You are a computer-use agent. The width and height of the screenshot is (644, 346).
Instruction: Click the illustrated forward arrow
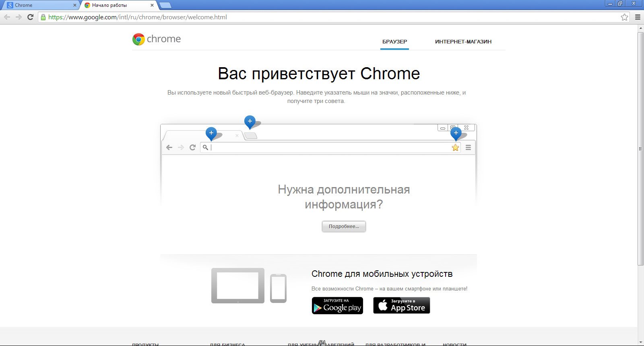coord(181,148)
